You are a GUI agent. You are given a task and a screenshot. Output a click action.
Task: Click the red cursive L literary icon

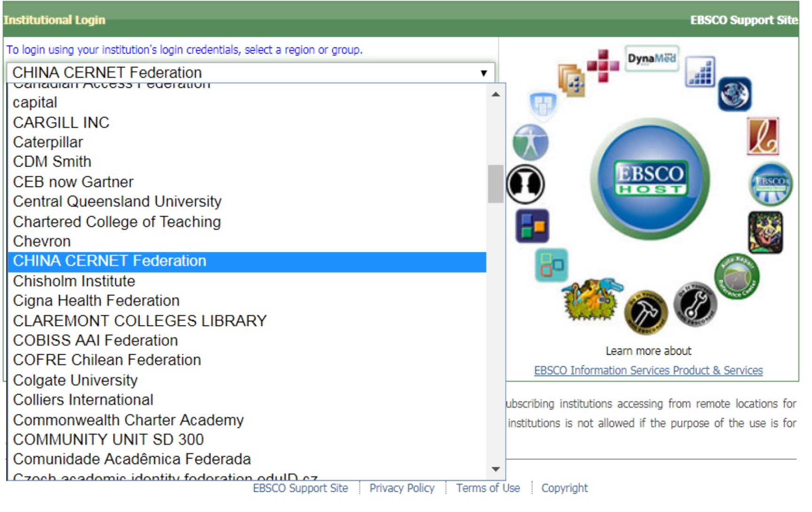(763, 136)
